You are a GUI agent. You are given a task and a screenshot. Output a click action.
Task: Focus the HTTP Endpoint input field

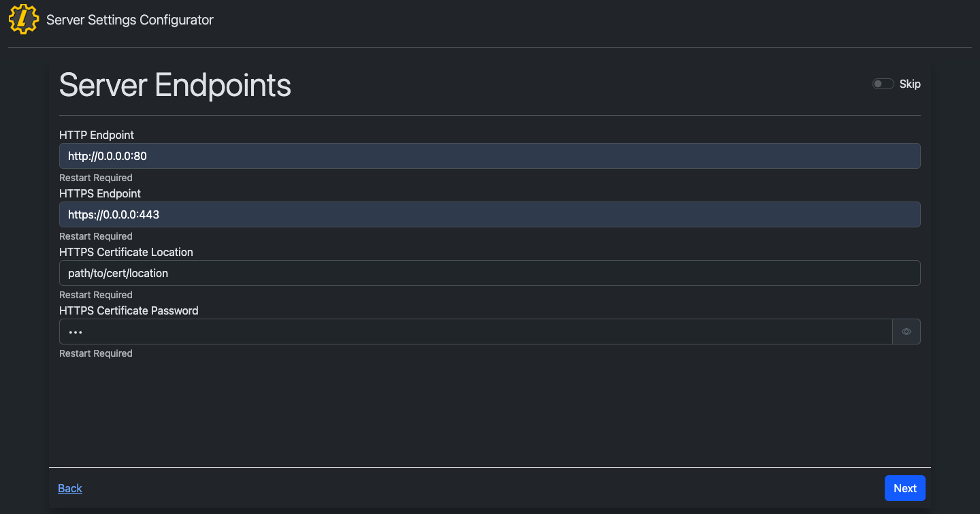[489, 156]
